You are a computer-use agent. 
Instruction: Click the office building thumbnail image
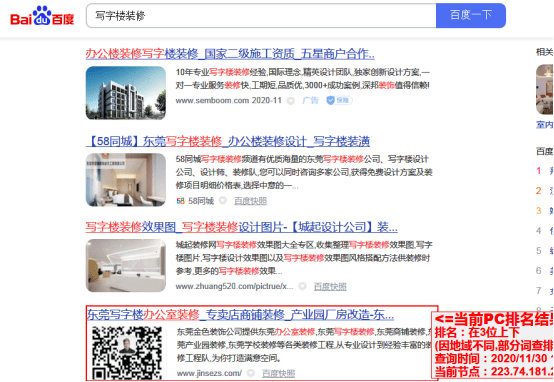[x=126, y=93]
